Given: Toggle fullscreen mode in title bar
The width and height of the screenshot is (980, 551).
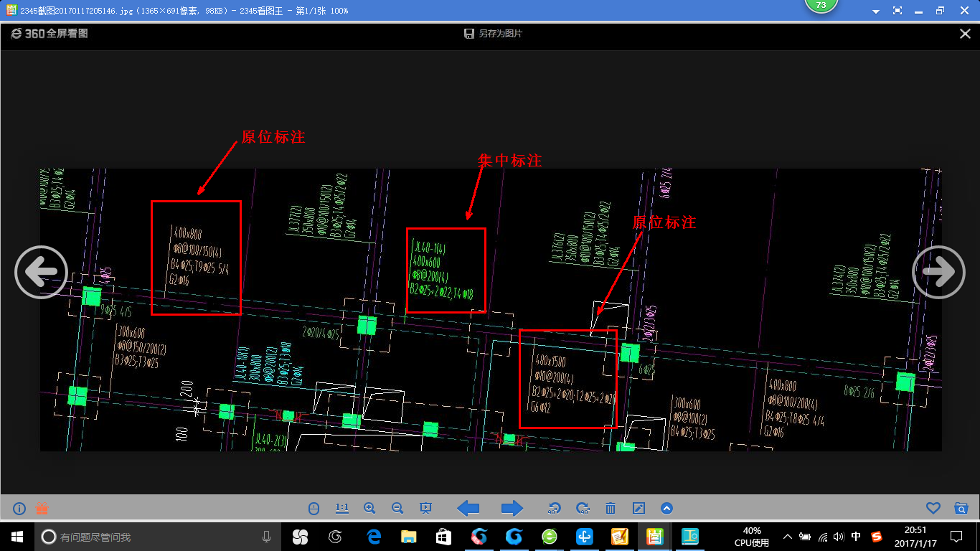Looking at the screenshot, I should click(x=897, y=11).
